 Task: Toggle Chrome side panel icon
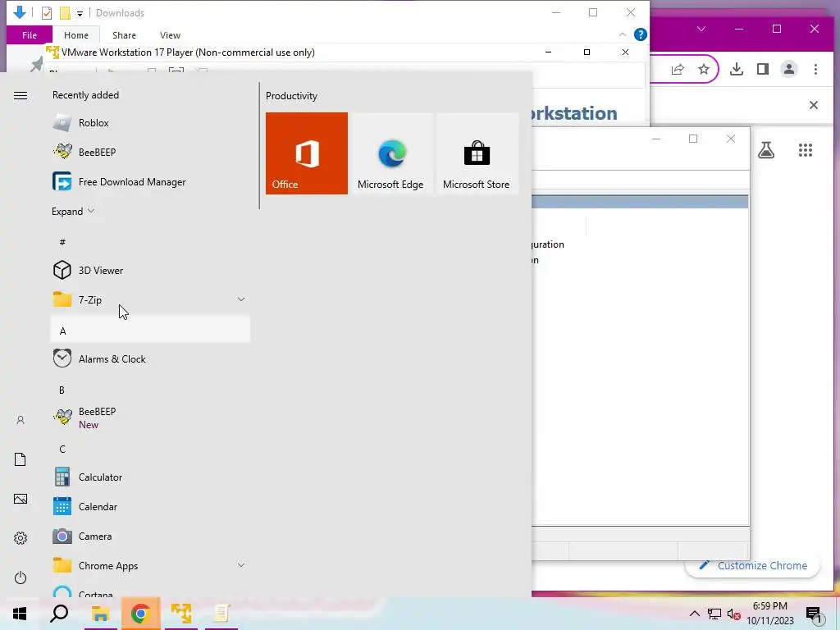point(763,69)
